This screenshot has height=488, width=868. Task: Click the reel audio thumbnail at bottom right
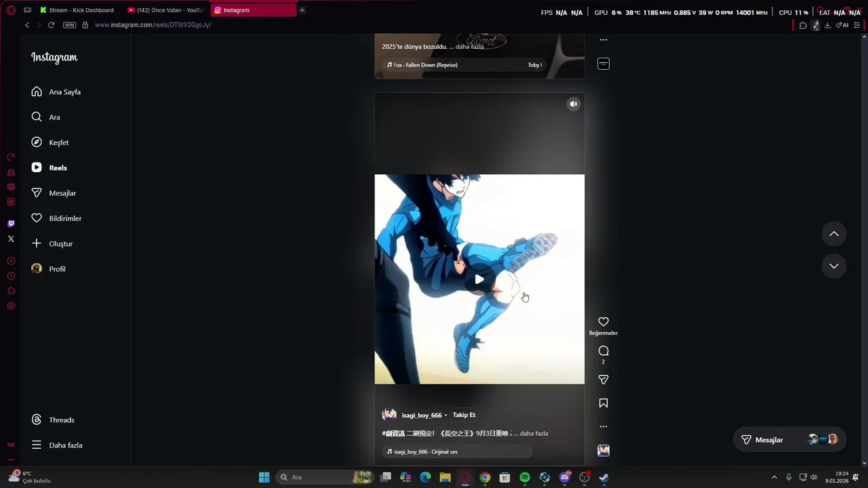604,450
